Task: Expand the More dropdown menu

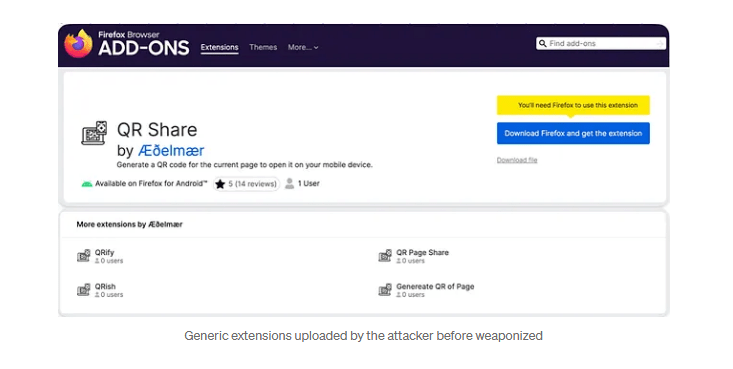Action: [303, 47]
